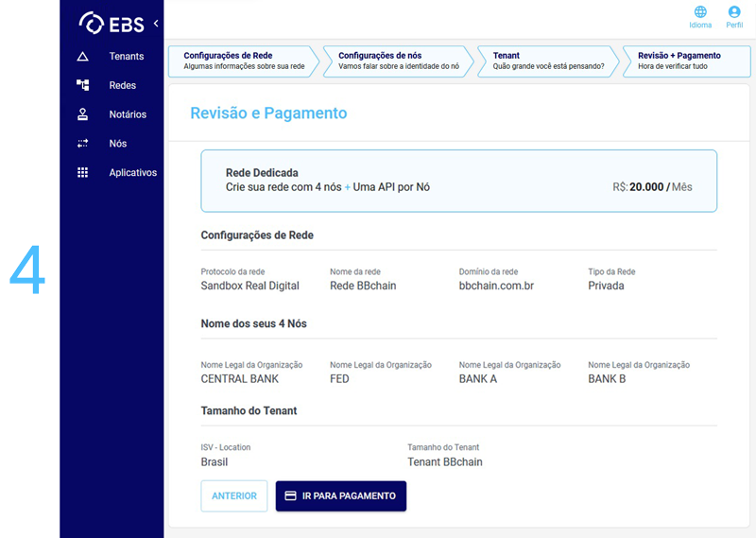Screen dimensions: 756x538
Task: Open Tenants in the sidebar menu
Action: click(127, 57)
